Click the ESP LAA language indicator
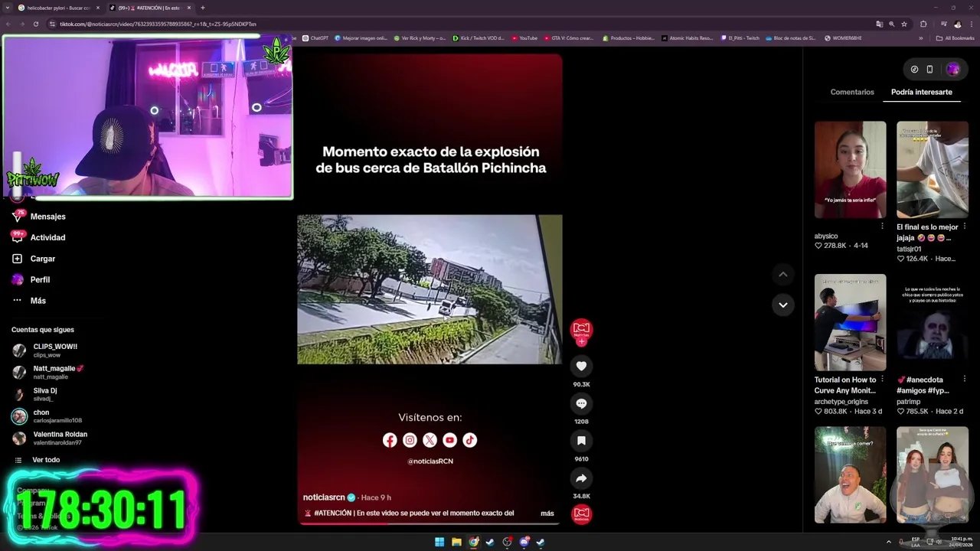The image size is (980, 551). (916, 542)
